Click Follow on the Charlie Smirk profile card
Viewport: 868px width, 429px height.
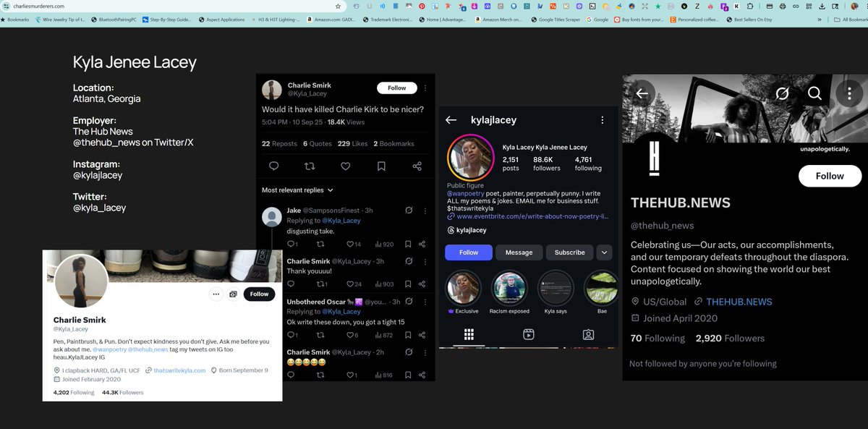[x=260, y=294]
